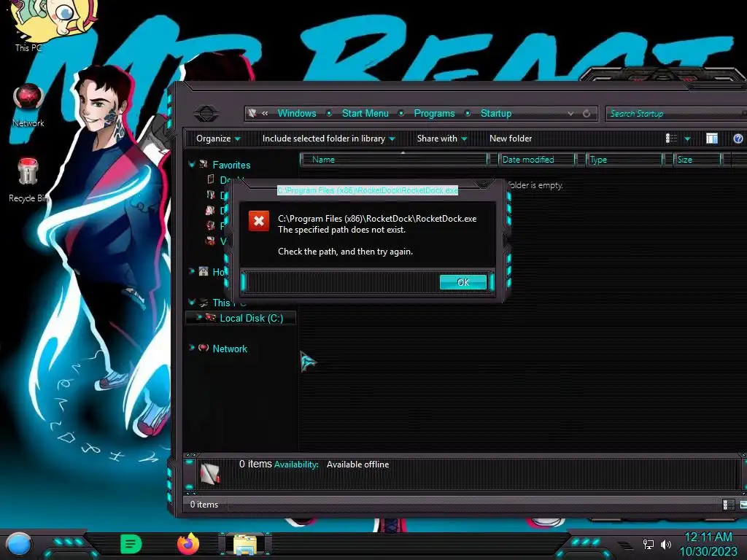Click the red error X icon
The image size is (747, 560).
(x=259, y=221)
